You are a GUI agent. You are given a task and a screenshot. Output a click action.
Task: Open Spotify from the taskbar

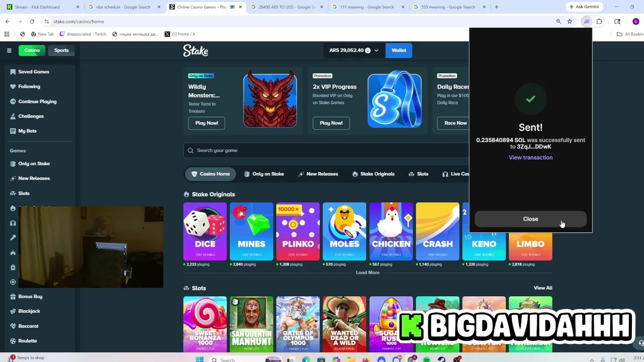(427, 359)
